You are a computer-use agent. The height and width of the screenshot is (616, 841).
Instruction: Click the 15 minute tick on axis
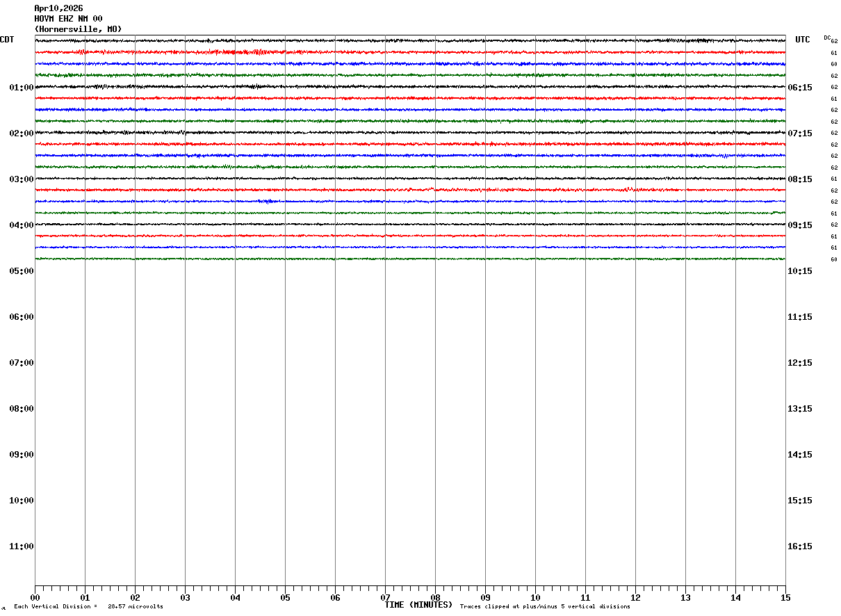[785, 598]
